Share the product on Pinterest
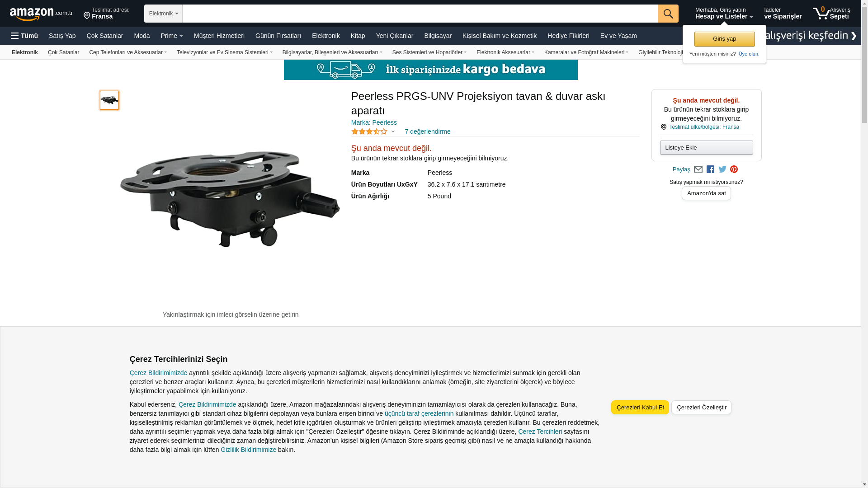The image size is (868, 488). pos(734,169)
